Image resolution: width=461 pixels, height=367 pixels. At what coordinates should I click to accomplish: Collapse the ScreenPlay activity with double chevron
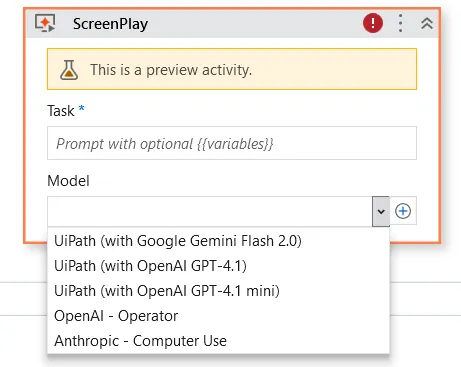[427, 23]
